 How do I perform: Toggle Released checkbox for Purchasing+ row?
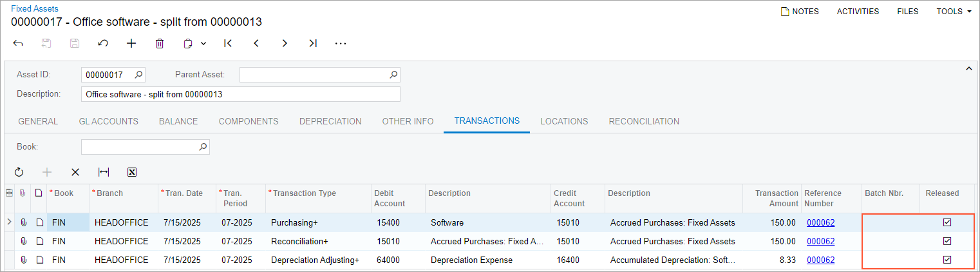click(947, 222)
